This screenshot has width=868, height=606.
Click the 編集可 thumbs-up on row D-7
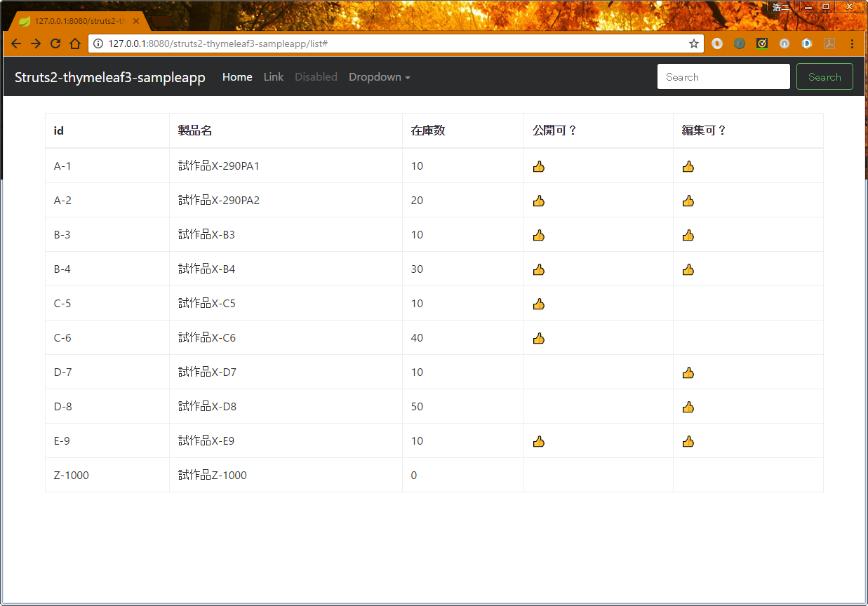(688, 372)
